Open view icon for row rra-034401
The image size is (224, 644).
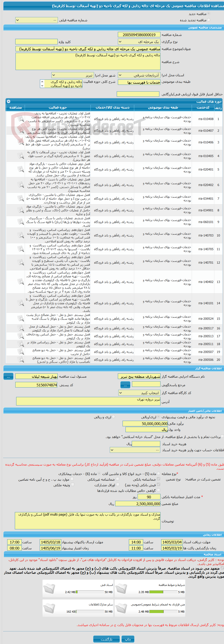20,199
